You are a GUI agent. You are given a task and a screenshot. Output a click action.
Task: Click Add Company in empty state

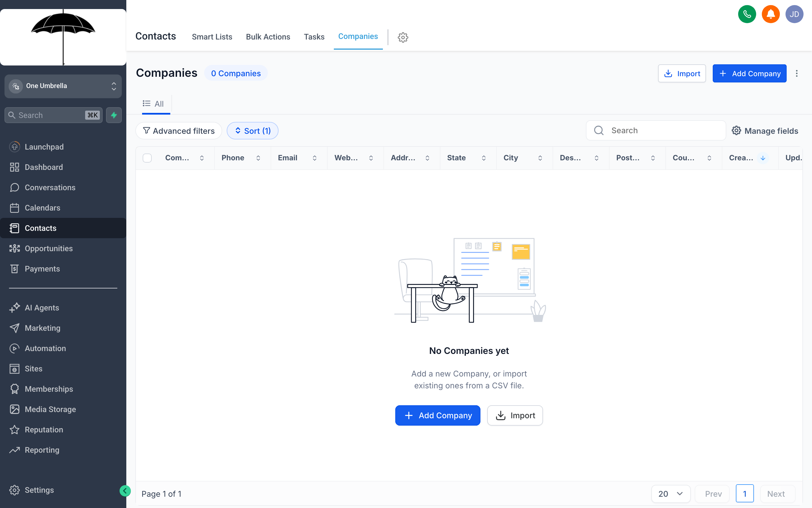438,415
